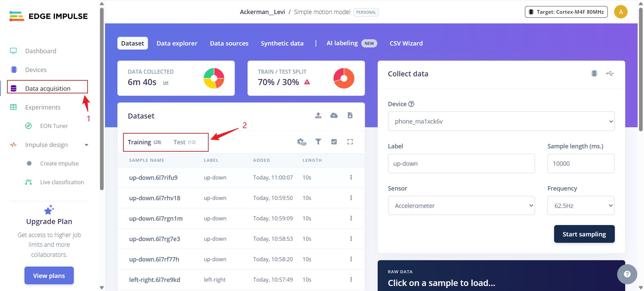The height and width of the screenshot is (291, 644).
Task: Open the Device dropdown phone_ma1xck6v
Action: click(501, 121)
